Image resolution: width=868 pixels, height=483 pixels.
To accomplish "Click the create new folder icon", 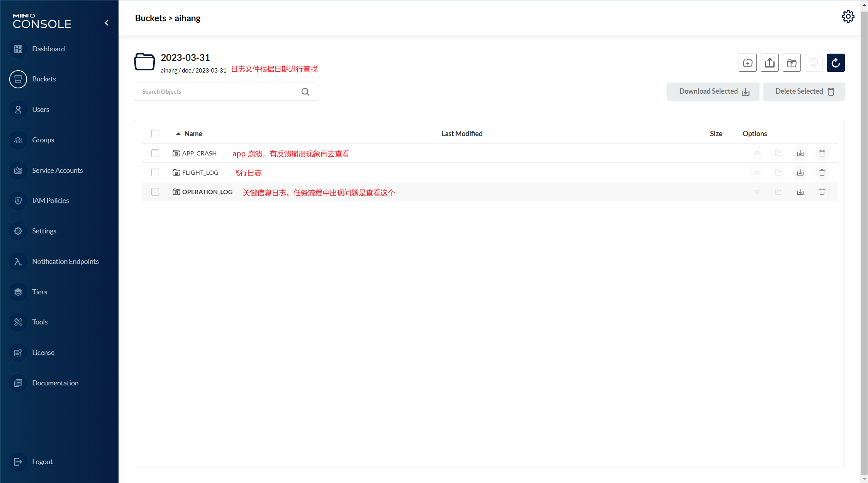I will tap(748, 63).
